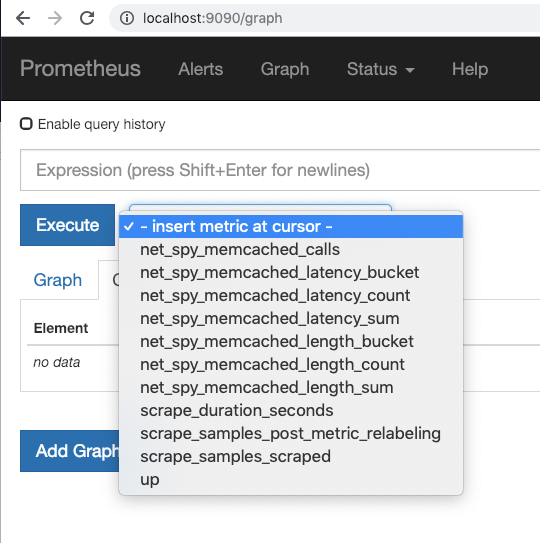Viewport: 540px width, 543px height.
Task: Click the browser back arrow
Action: pos(23,18)
